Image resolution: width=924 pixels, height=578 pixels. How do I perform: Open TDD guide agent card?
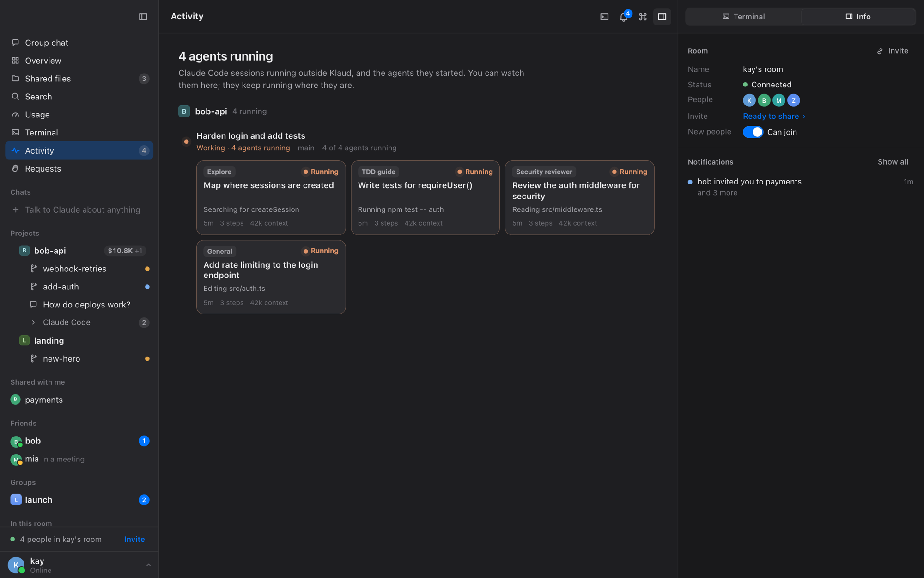[425, 197]
